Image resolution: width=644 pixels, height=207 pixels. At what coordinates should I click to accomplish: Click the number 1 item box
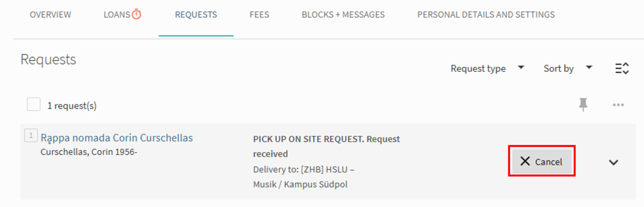[30, 136]
